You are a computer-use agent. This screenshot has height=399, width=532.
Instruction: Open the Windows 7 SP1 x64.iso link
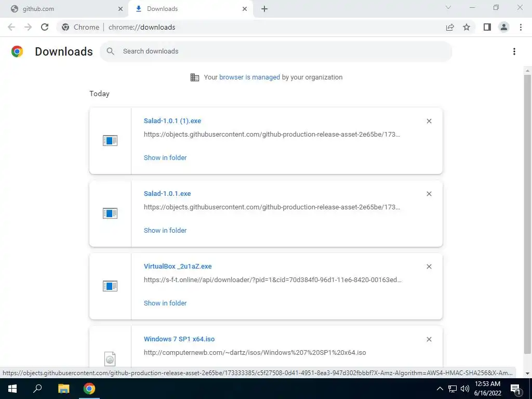[179, 339]
